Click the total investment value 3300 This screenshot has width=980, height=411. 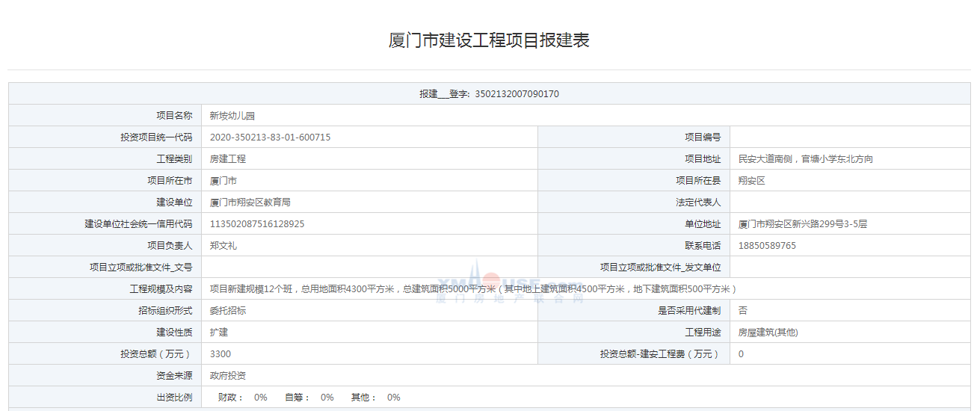[x=221, y=354]
